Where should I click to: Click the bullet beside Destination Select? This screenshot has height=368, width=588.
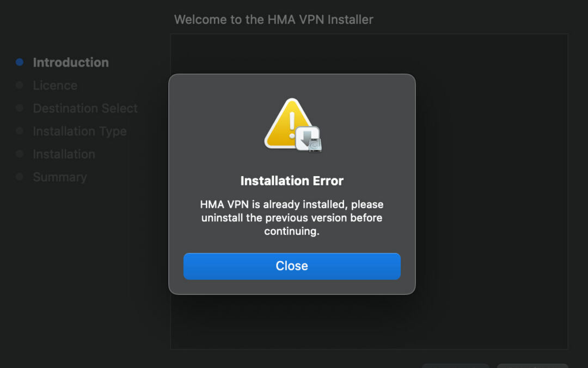(x=20, y=108)
